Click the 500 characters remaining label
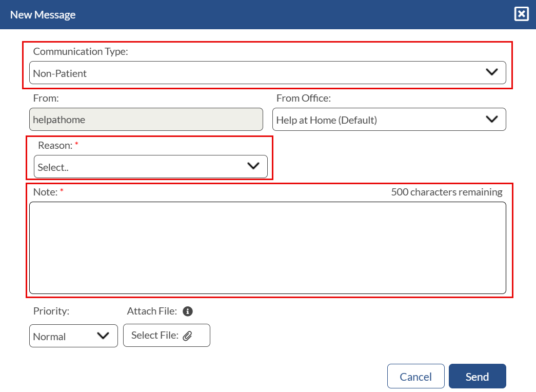The image size is (536, 392). 447,192
